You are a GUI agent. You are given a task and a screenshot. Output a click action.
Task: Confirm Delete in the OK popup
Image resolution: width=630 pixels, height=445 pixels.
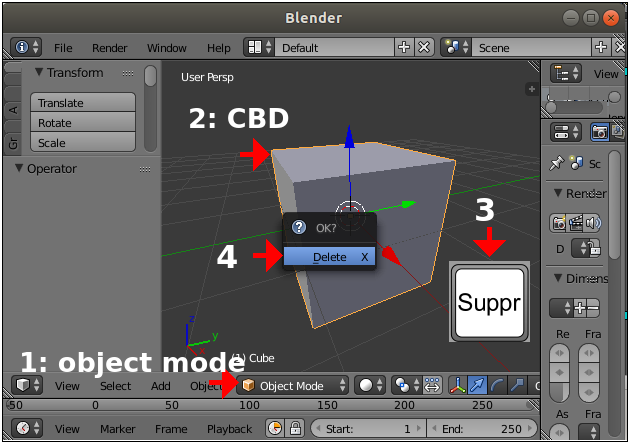[x=329, y=257]
